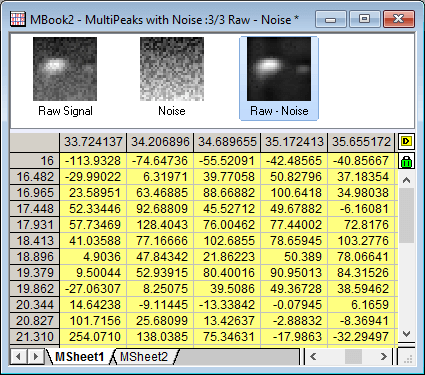Image resolution: width=425 pixels, height=375 pixels.
Task: Switch to the MSheet2 tab
Action: [x=144, y=357]
